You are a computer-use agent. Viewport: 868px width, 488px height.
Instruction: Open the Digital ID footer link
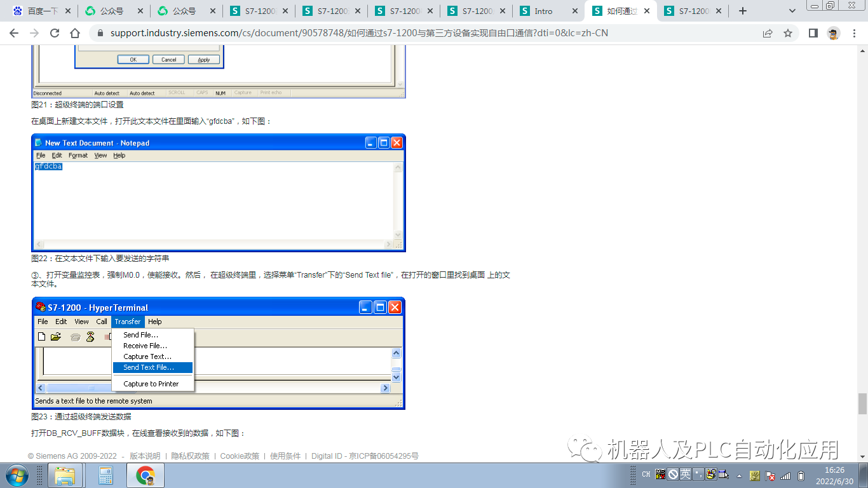tap(327, 456)
